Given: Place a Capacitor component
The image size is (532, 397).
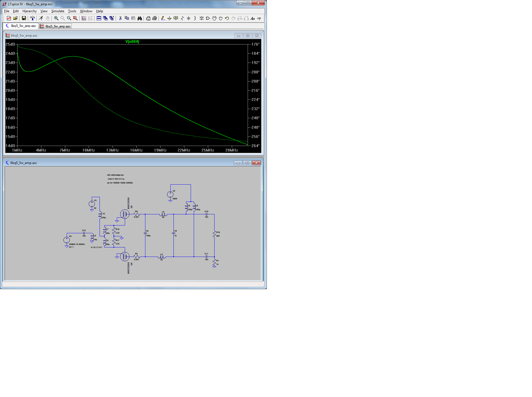Looking at the screenshot, I should [189, 18].
